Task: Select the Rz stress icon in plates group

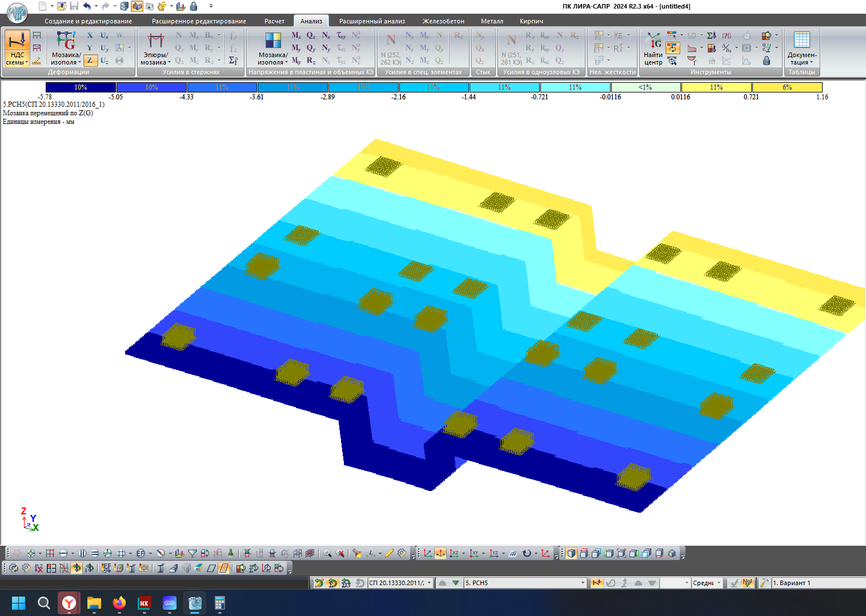Action: click(x=311, y=61)
